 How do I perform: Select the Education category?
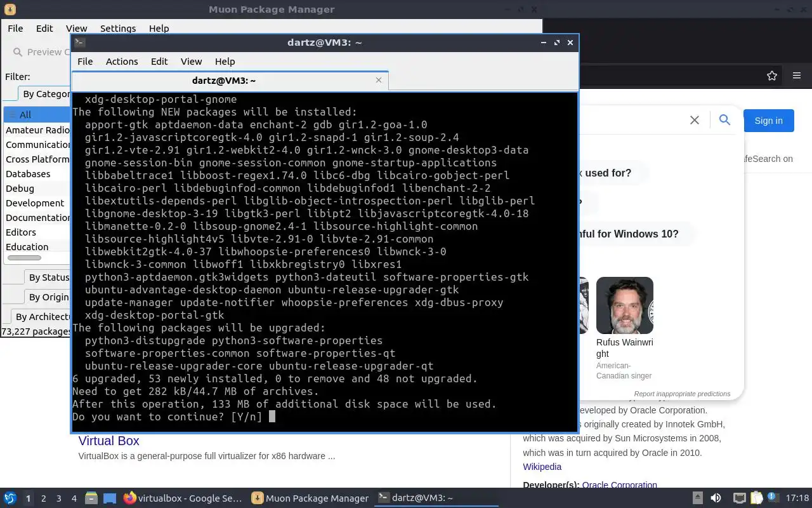[x=37, y=246]
